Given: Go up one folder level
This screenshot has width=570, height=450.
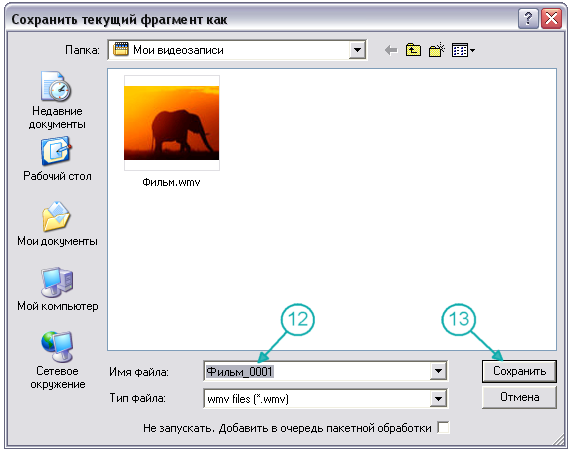Looking at the screenshot, I should [413, 50].
